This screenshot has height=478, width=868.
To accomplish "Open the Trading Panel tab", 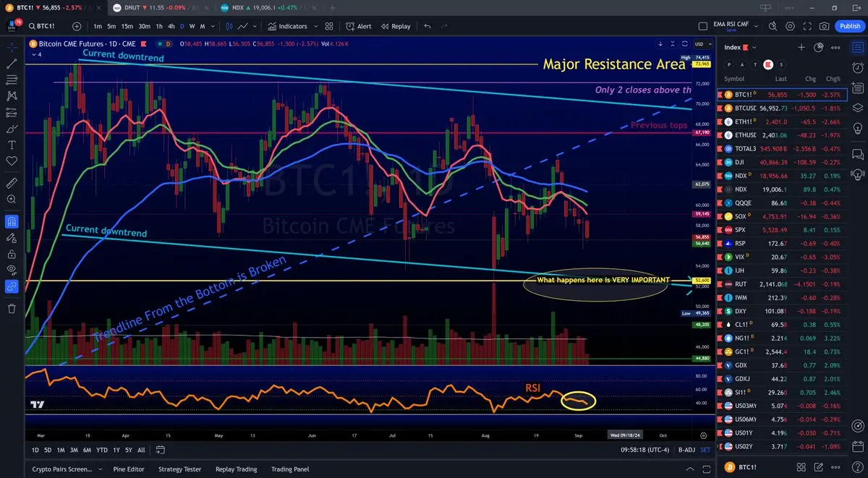I will (290, 469).
